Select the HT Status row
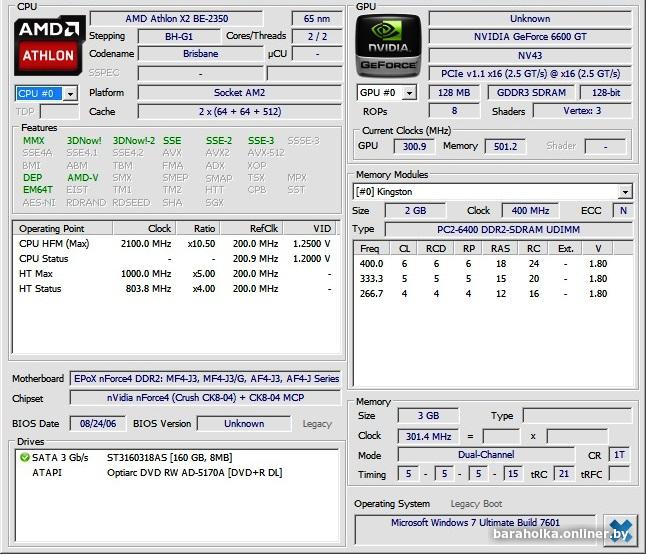 click(x=176, y=289)
